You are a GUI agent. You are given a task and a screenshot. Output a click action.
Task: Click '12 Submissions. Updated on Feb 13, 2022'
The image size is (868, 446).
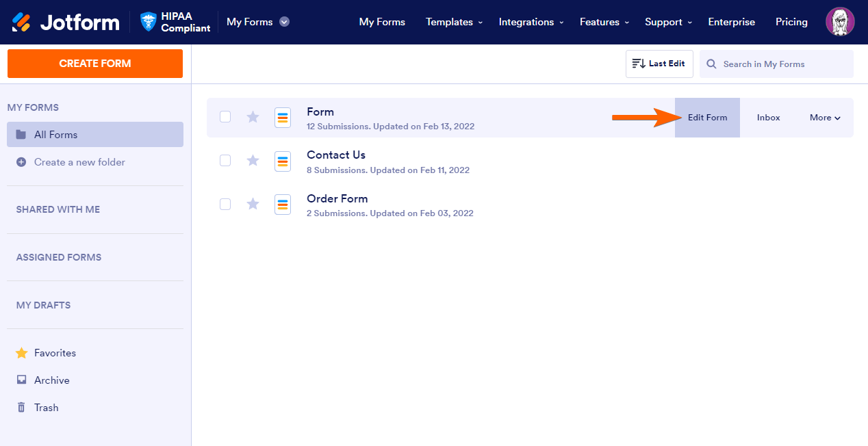pyautogui.click(x=390, y=127)
